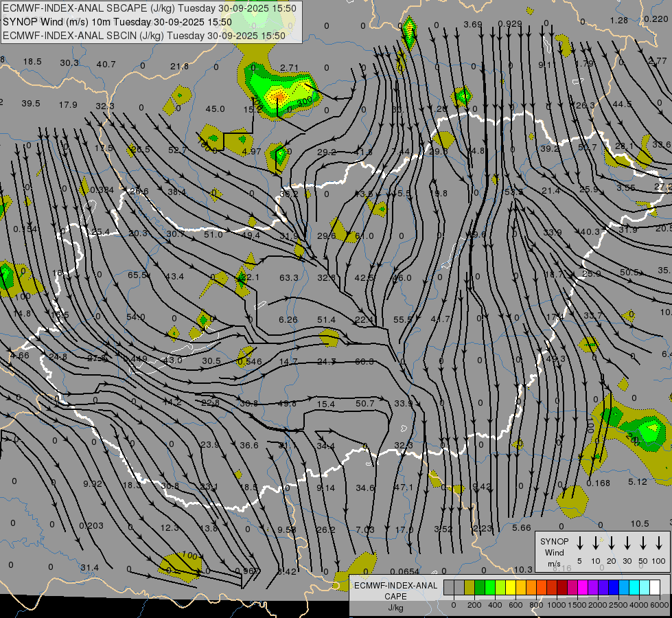Click the map value 61.0
Image resolution: width=672 pixels, height=618 pixels.
point(364,236)
